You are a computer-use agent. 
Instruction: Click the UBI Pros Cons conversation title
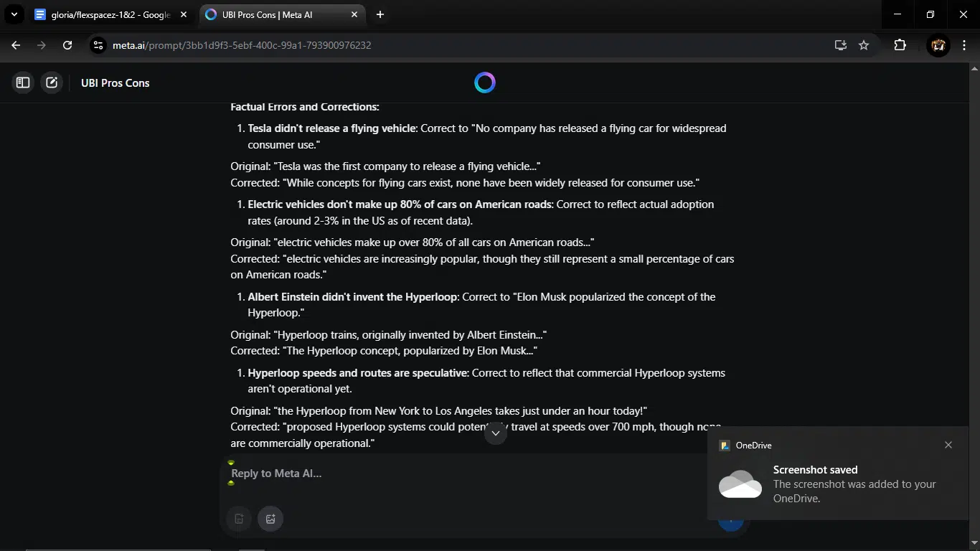click(x=116, y=83)
